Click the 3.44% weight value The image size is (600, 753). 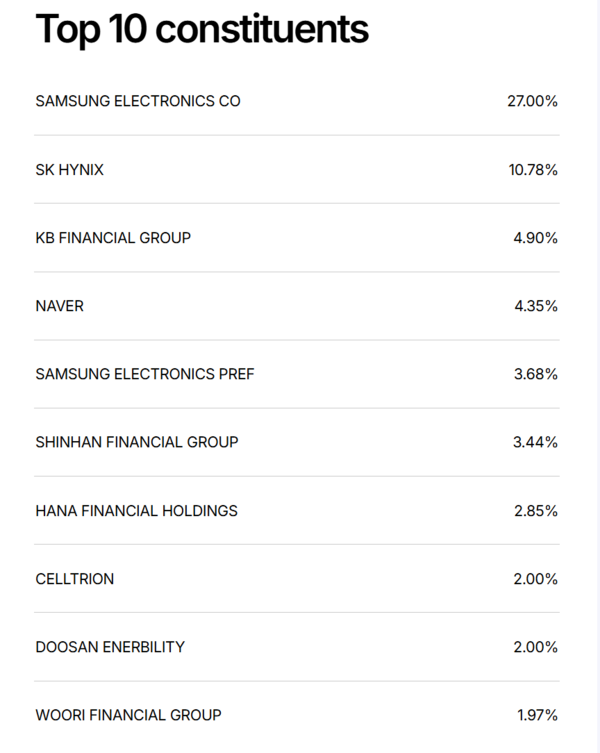(x=536, y=442)
